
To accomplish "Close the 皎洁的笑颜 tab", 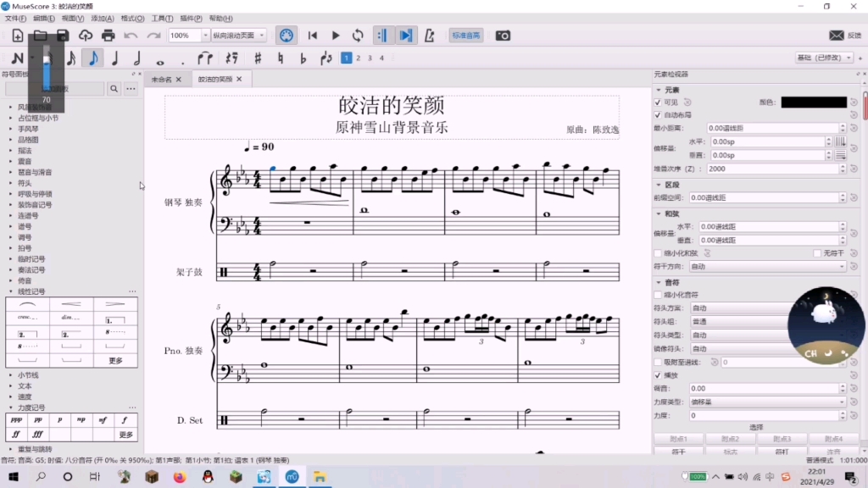I will 239,79.
